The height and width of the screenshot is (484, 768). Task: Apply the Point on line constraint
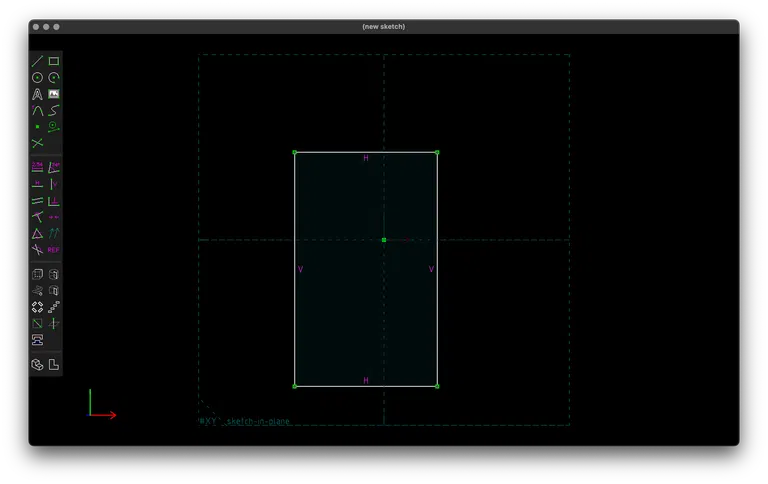[37, 217]
